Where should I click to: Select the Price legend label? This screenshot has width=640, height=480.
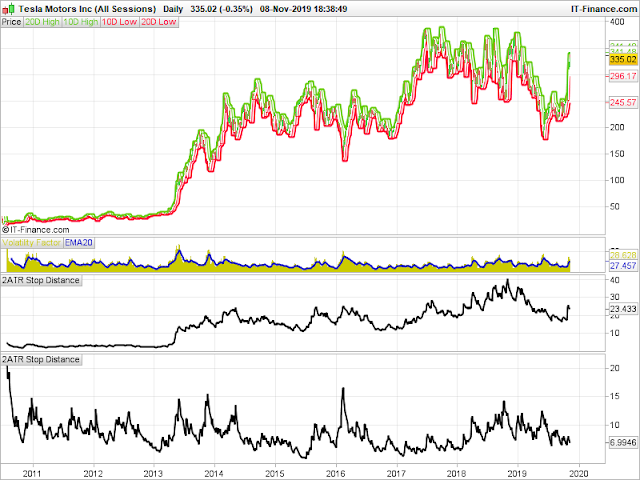coord(11,22)
